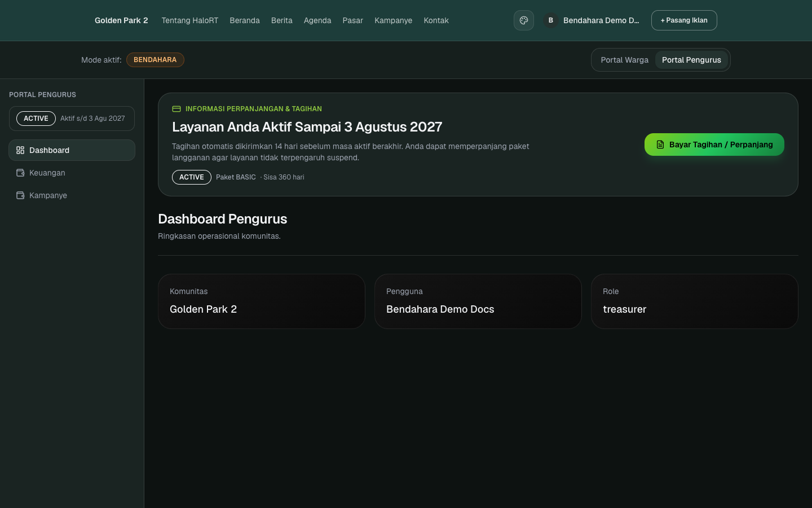This screenshot has height=508, width=812.
Task: Navigate to Pasar in top menu
Action: (353, 20)
